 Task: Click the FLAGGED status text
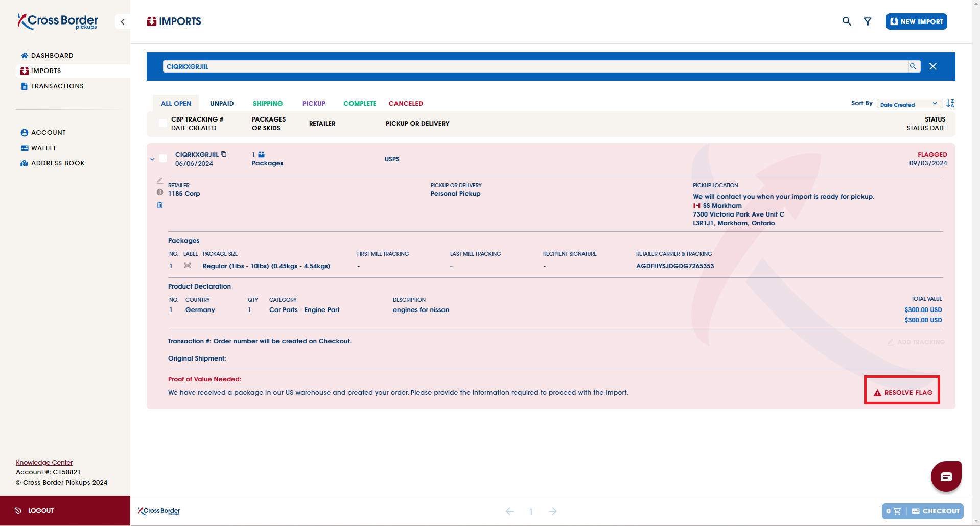point(932,155)
